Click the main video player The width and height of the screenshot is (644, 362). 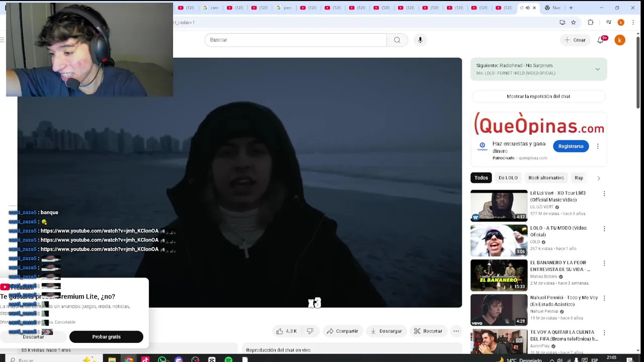click(x=239, y=183)
